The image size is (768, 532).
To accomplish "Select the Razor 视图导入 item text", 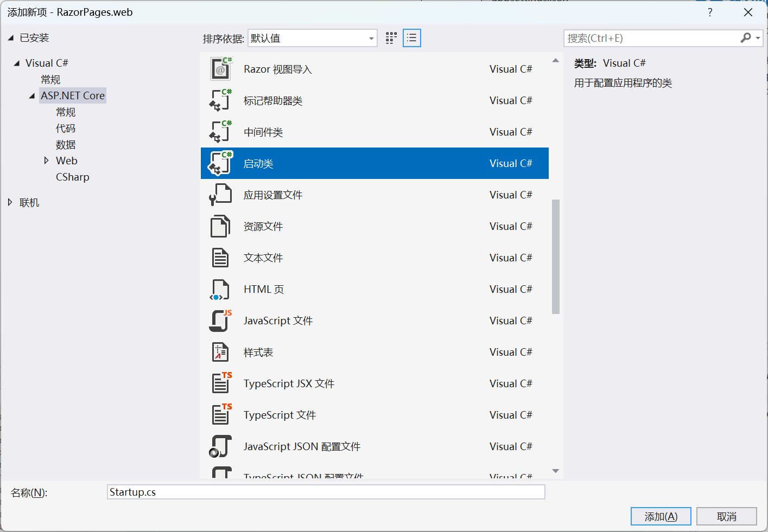I will click(x=278, y=69).
